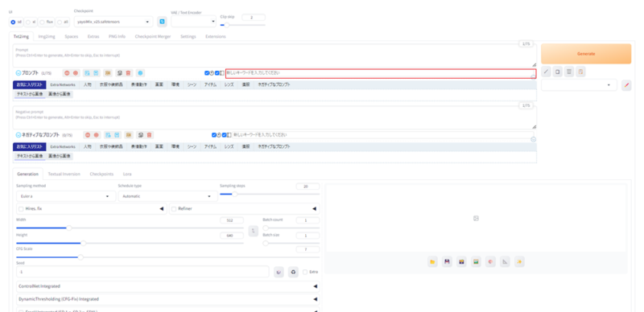Screen dimensions: 644x312
Task: Open the Extras tab
Action: pyautogui.click(x=93, y=36)
